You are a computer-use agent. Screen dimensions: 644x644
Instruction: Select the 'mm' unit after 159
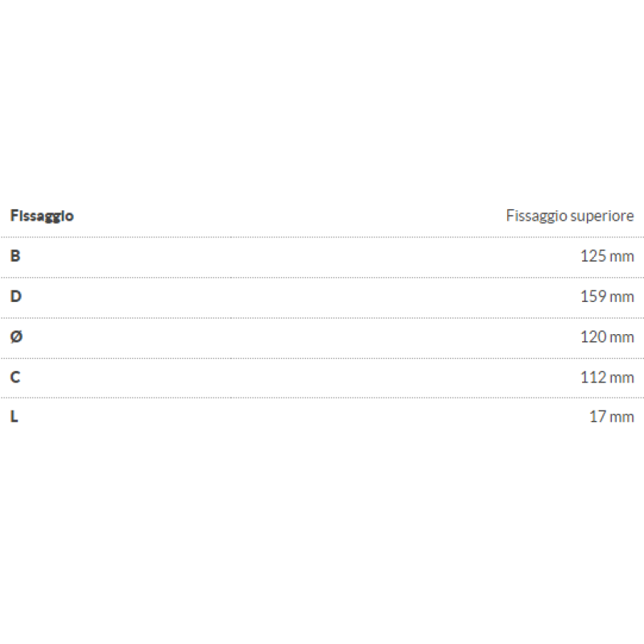tap(622, 296)
